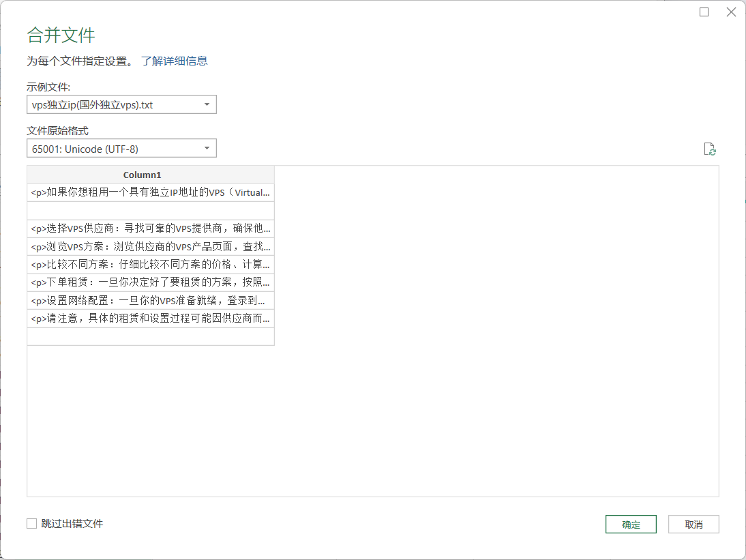Expand the 示例文件 dropdown
This screenshot has width=746, height=560.
pos(207,104)
